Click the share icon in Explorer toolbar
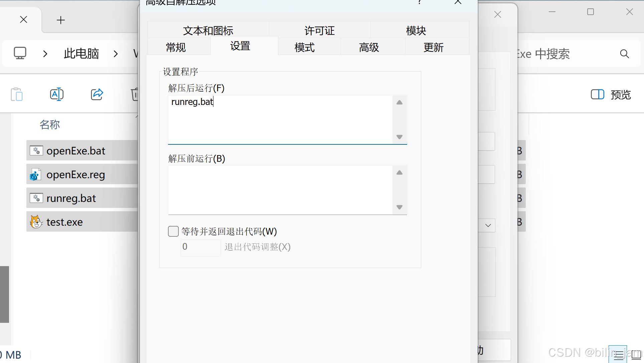 tap(97, 94)
